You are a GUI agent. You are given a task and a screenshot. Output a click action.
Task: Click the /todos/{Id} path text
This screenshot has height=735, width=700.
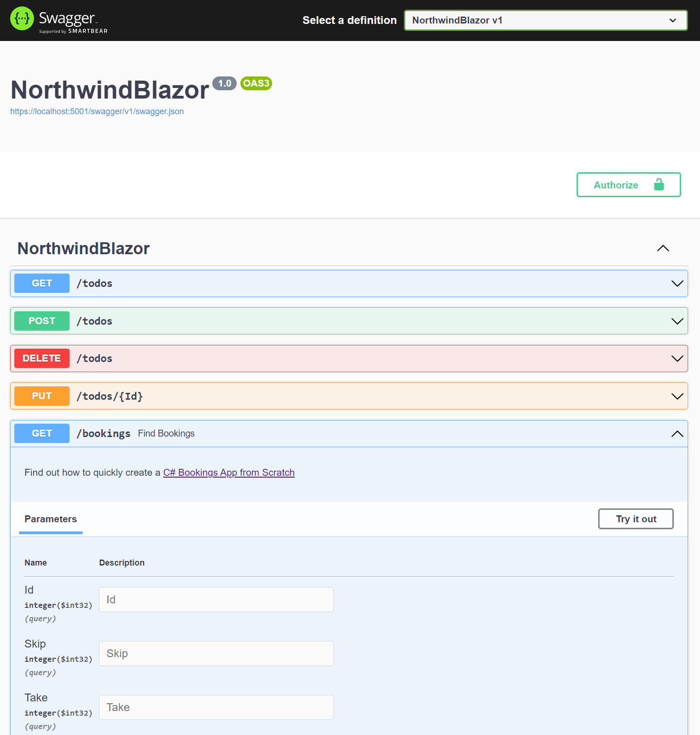click(110, 396)
